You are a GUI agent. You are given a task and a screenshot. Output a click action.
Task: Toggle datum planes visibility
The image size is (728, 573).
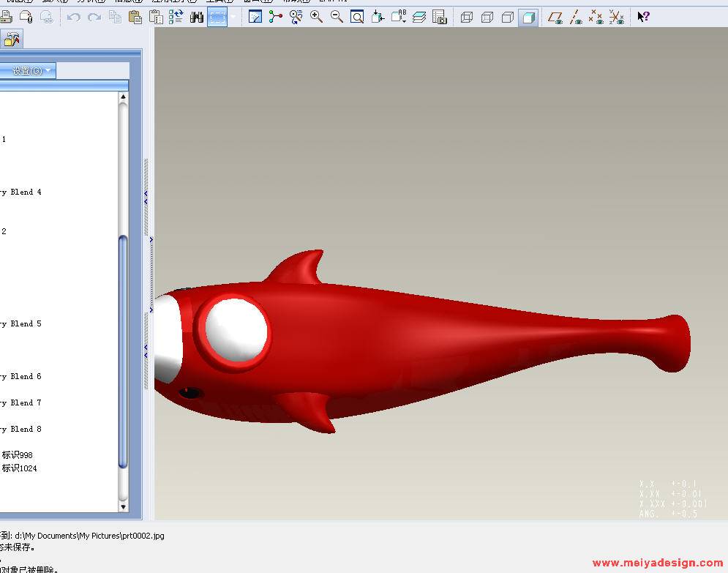555,17
